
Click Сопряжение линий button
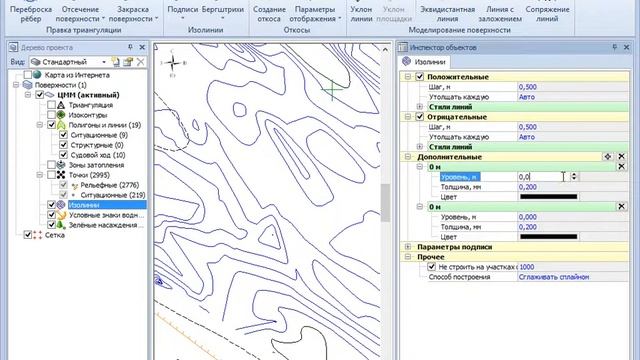point(547,14)
